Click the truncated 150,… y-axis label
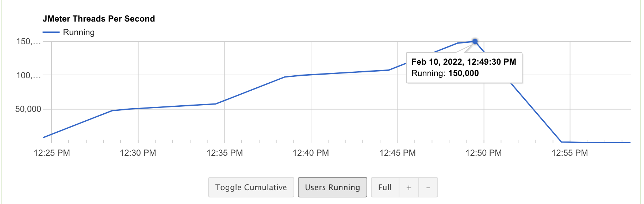 pyautogui.click(x=28, y=41)
